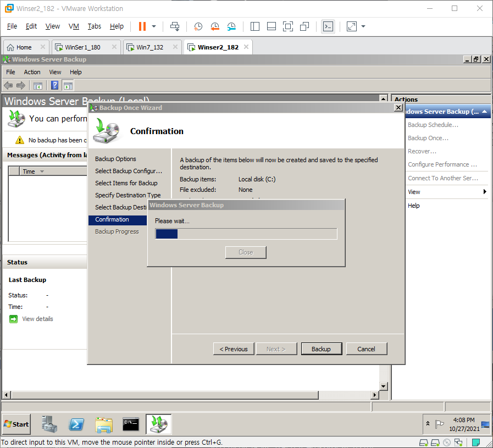Toggle the VMware library sidebar view icon
The width and height of the screenshot is (493, 448).
tap(254, 26)
